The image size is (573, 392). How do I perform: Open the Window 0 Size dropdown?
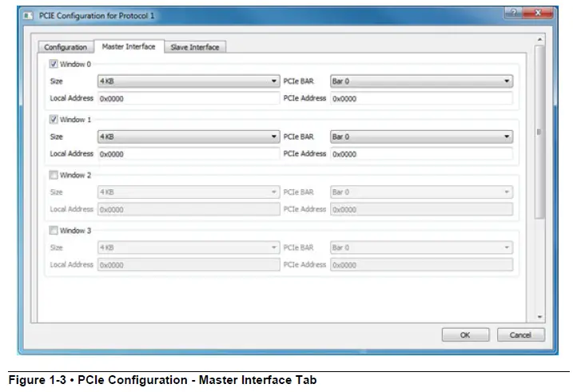(189, 81)
